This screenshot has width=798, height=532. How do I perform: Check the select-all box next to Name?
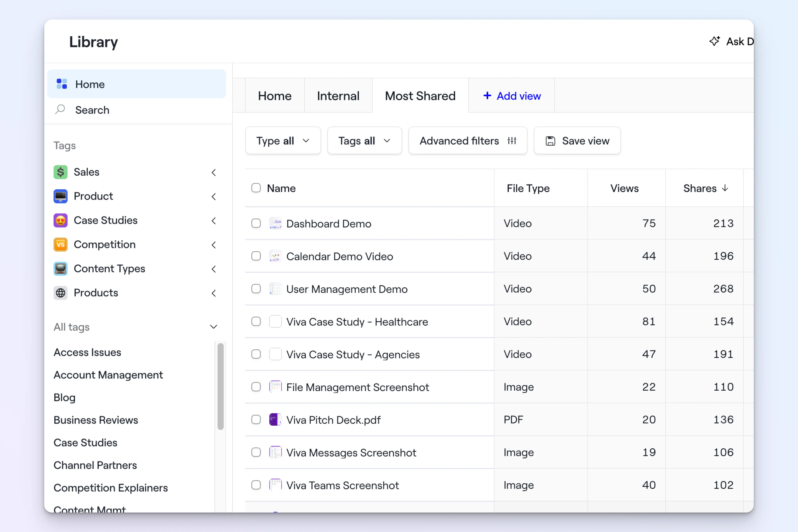click(256, 188)
